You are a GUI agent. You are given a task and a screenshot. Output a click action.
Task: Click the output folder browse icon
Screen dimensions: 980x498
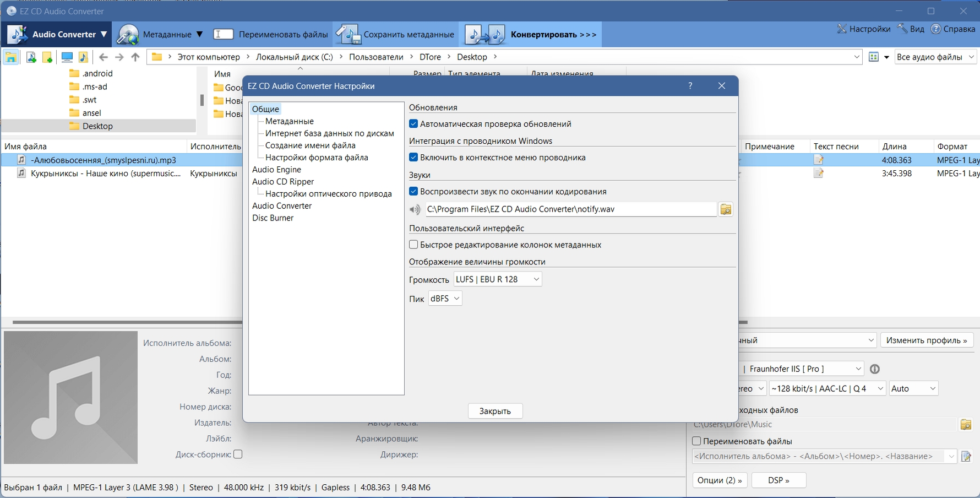(966, 424)
